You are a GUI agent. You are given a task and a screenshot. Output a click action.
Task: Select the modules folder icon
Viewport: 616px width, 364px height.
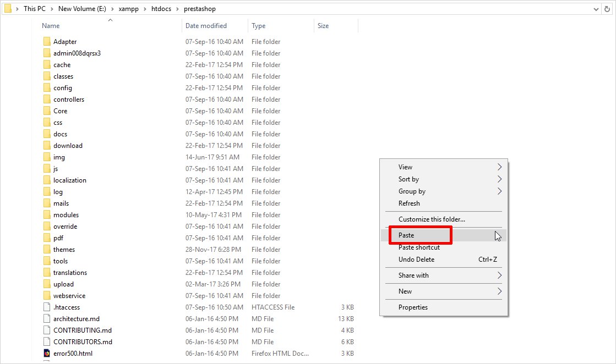coord(47,215)
